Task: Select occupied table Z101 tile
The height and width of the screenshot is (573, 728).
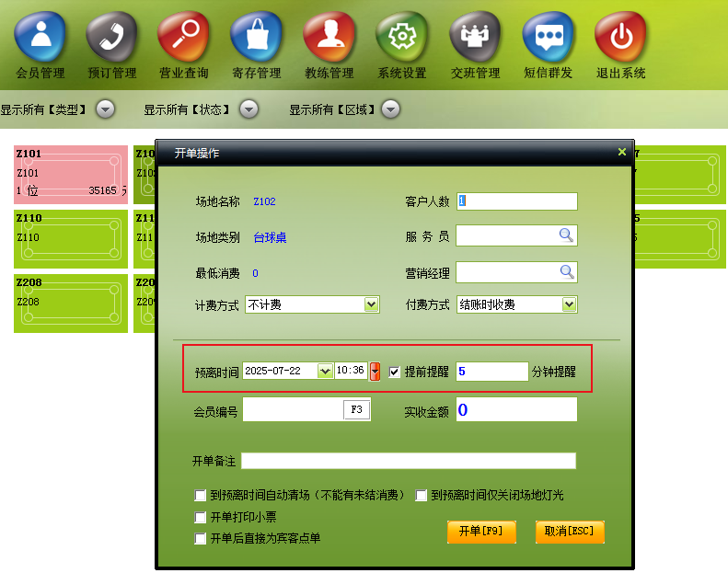Action: point(71,175)
